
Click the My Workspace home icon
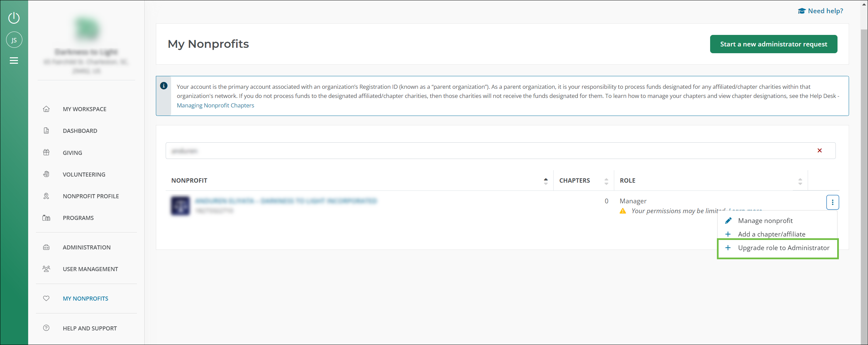click(x=46, y=109)
